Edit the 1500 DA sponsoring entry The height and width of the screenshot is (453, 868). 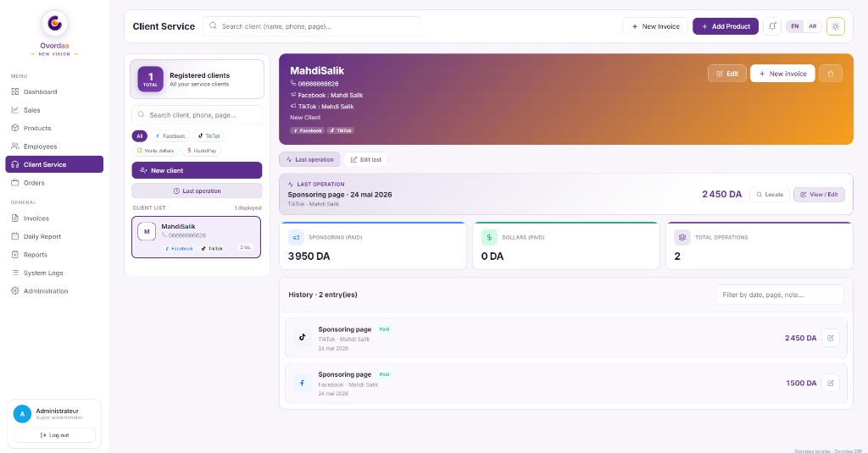(831, 383)
